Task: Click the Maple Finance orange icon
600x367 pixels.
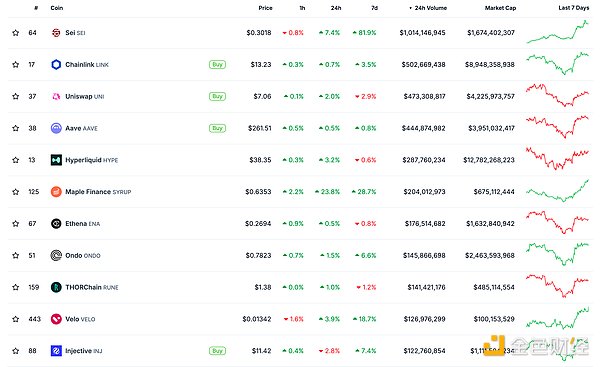Action: pyautogui.click(x=56, y=192)
